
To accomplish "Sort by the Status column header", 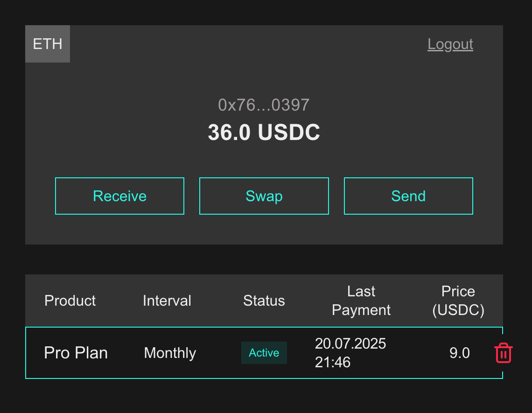I will pyautogui.click(x=264, y=301).
